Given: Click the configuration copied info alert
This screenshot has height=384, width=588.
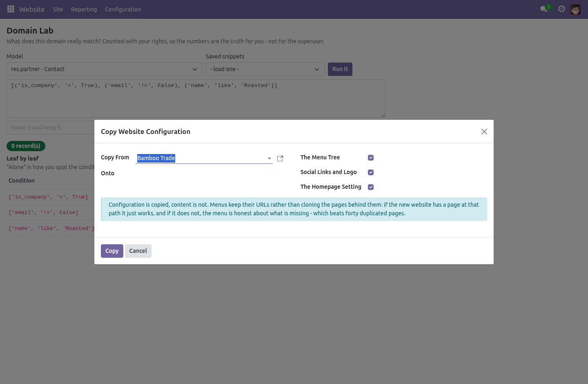Looking at the screenshot, I should coord(294,209).
